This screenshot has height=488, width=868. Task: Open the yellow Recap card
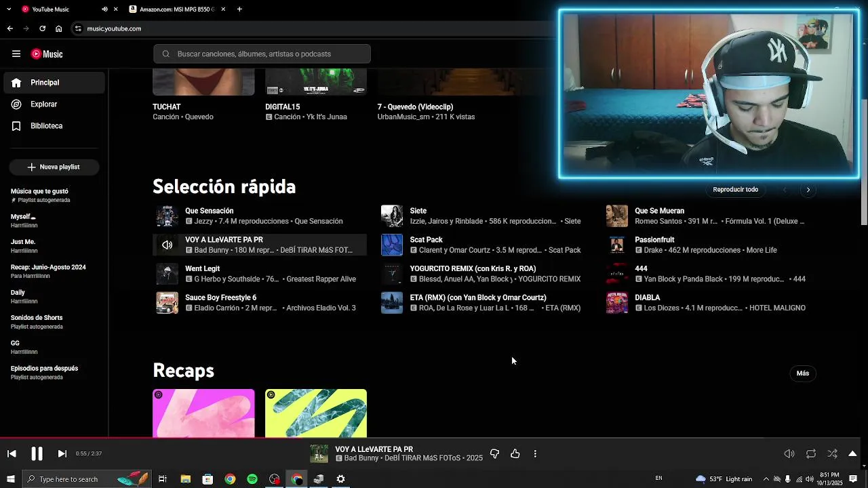[316, 413]
